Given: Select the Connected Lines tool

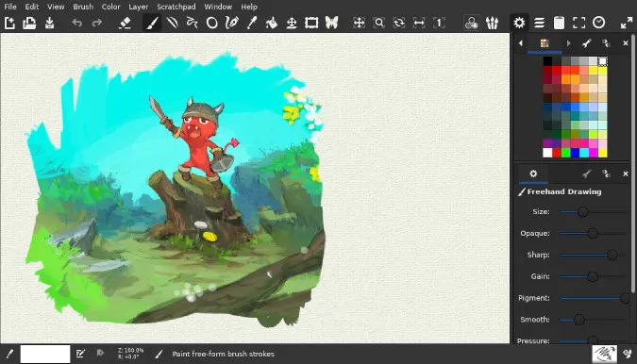Looking at the screenshot, I should (x=192, y=24).
